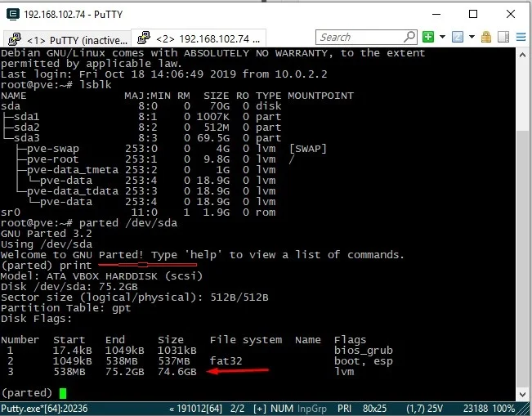This screenshot has height=416, width=532.
Task: Click the 'lsblk' command text
Action: click(x=96, y=85)
